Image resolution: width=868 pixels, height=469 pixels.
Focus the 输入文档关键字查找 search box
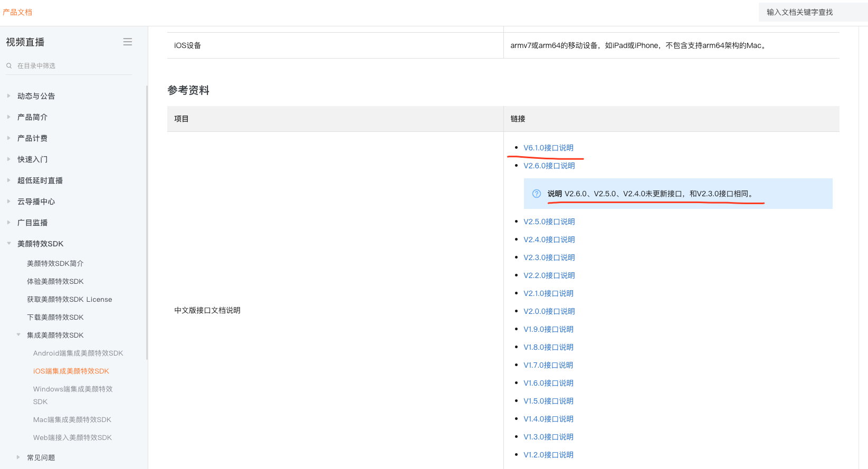coord(813,12)
